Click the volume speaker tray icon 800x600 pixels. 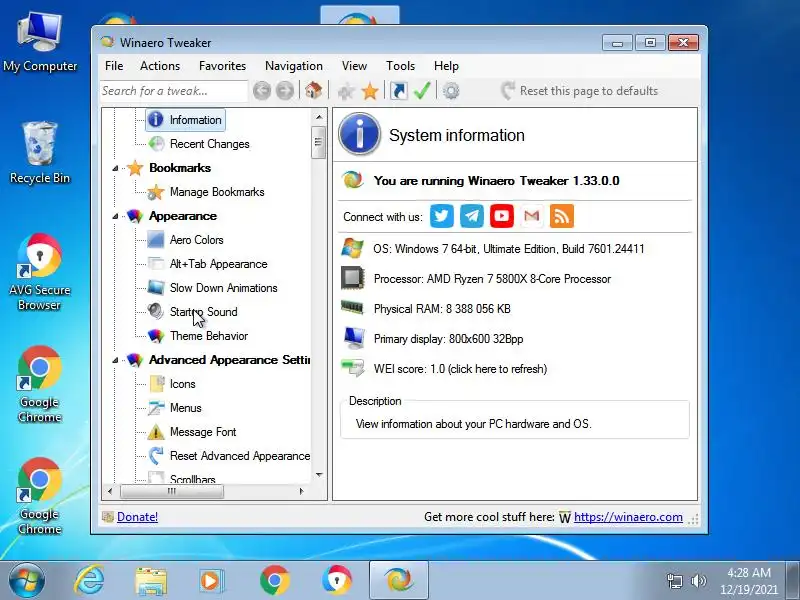pos(698,581)
